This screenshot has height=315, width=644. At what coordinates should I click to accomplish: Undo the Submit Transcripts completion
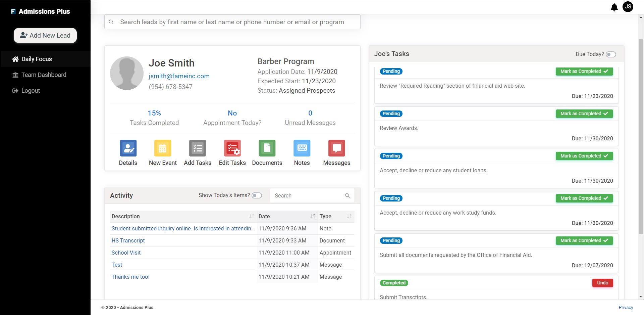602,283
